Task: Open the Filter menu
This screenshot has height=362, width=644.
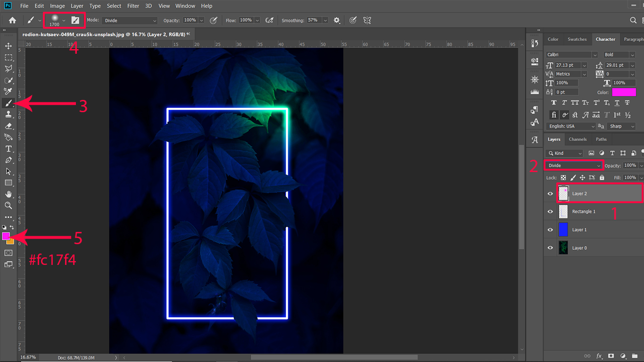Action: (x=133, y=6)
